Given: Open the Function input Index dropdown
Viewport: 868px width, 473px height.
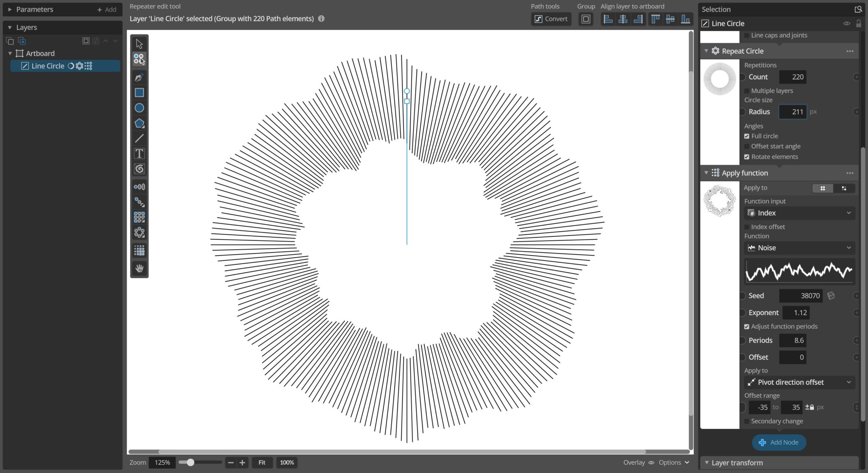Looking at the screenshot, I should pos(798,213).
